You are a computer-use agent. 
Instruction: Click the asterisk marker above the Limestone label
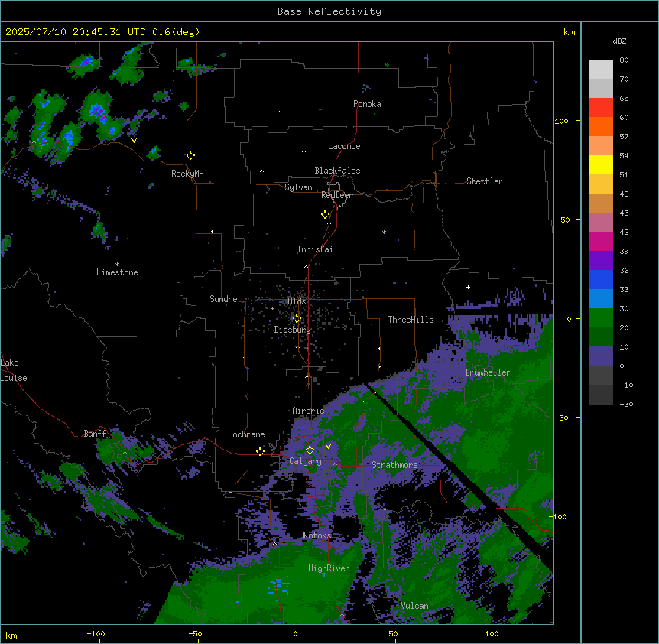[x=117, y=265]
